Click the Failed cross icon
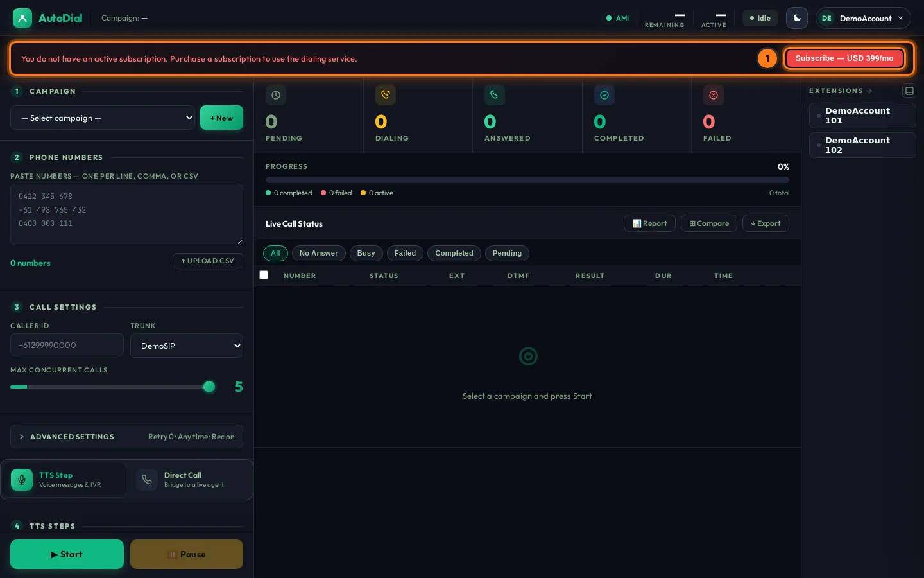The height and width of the screenshot is (578, 924). 714,95
